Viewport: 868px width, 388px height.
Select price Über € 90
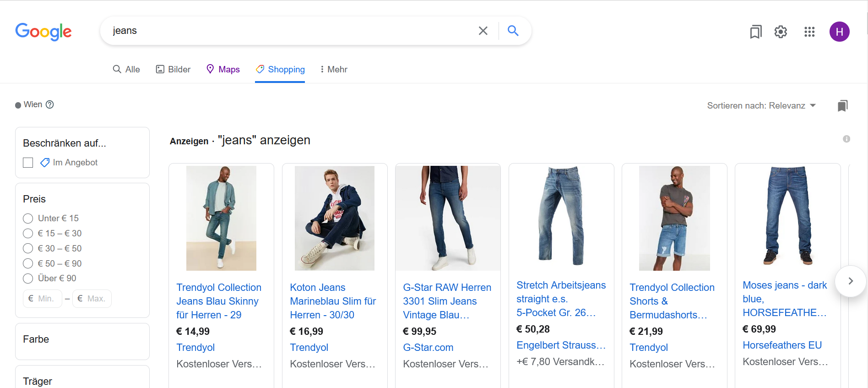28,279
